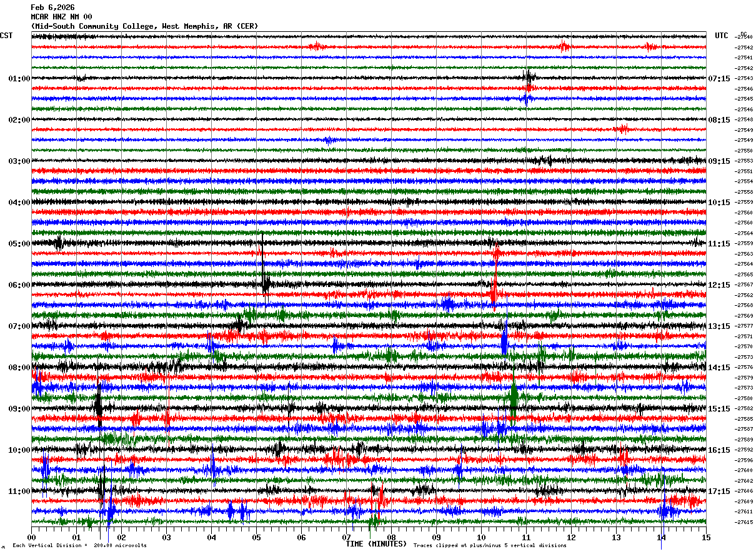756x554 pixels.
Task: Click the DC offset value -27582
Action: pos(744,408)
